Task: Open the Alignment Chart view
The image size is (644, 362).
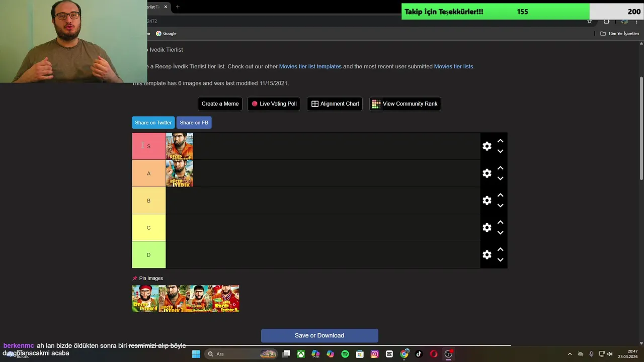Action: click(x=335, y=104)
